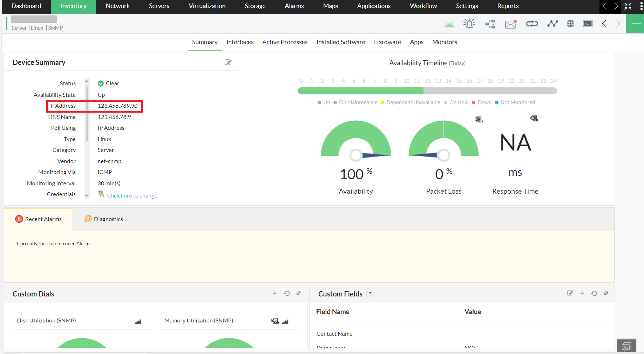Screen dimensions: 644x354
Task: Switch to the Hardware tab
Action: pyautogui.click(x=387, y=42)
